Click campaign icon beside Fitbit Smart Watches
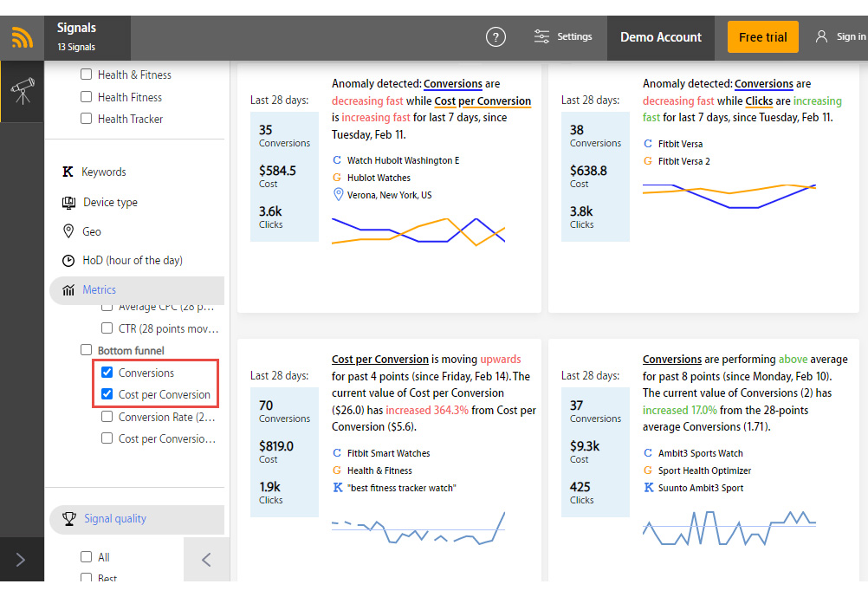 coord(337,453)
